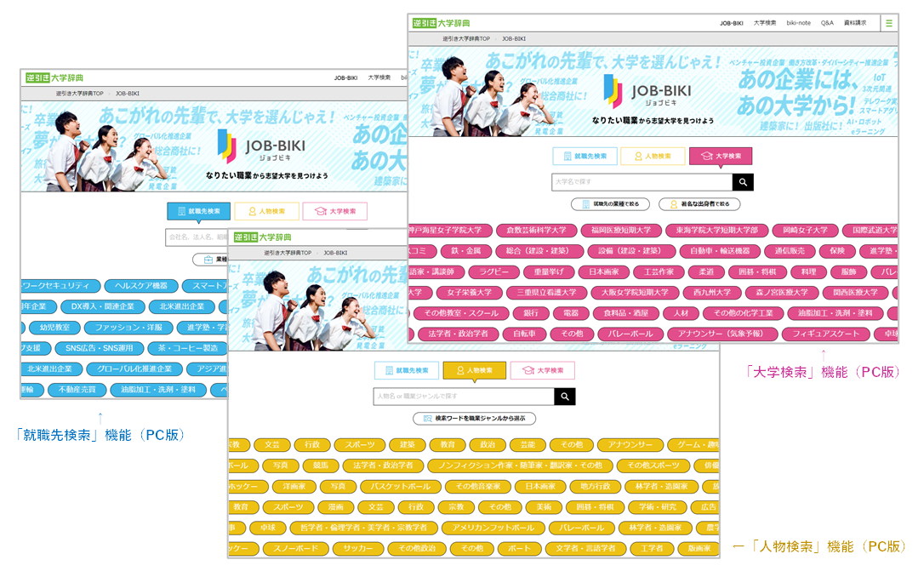Select その他音楽家 yellow tag
924x577 pixels.
tap(477, 487)
